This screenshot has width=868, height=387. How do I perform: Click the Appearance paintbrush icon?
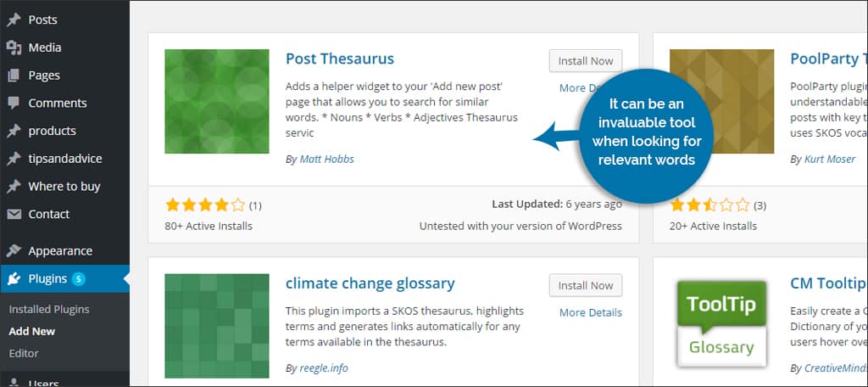click(x=14, y=251)
